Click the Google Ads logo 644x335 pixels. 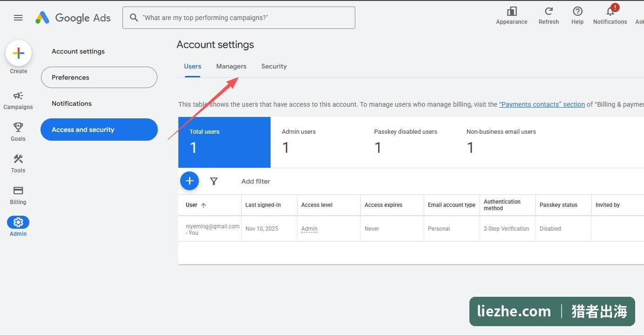[73, 18]
